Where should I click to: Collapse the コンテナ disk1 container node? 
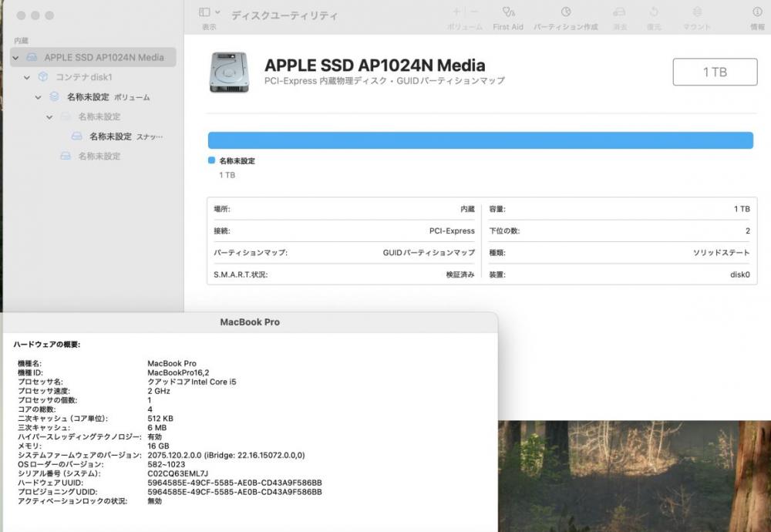pos(27,77)
